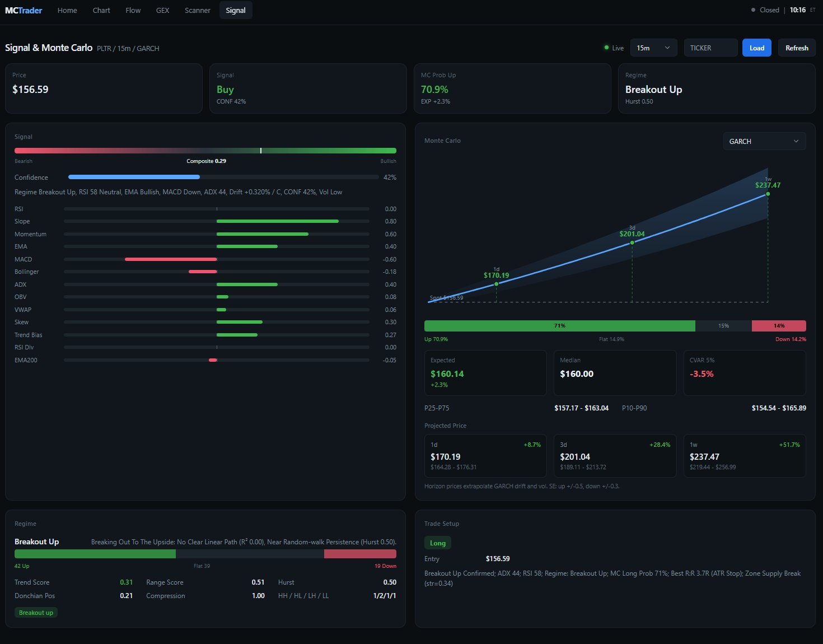Click the red Bollinger indicator bar
This screenshot has height=644, width=823.
tap(203, 272)
